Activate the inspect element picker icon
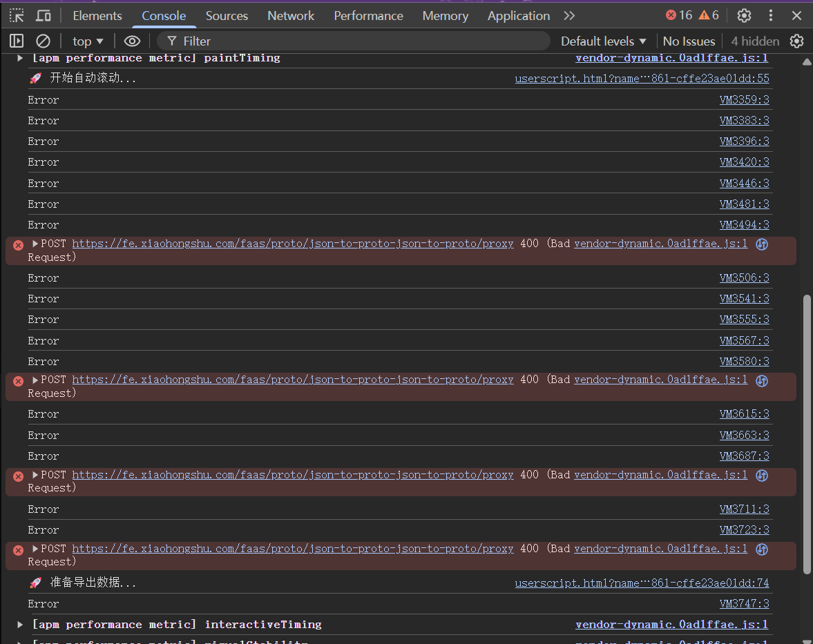 coord(17,15)
